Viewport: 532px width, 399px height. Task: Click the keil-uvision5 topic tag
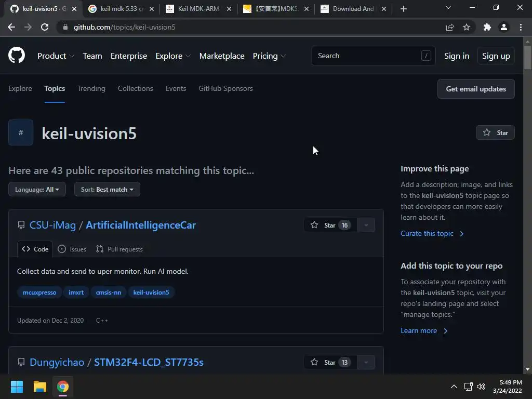click(151, 292)
